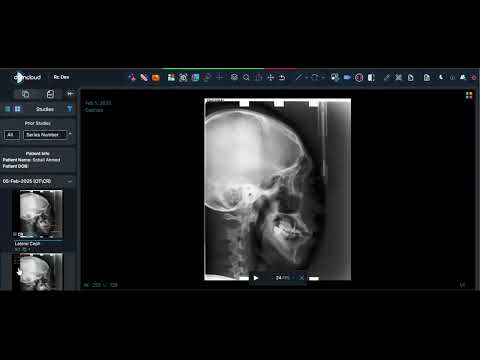
Task: Click the viewport layout grid icon top right
Action: click(469, 96)
